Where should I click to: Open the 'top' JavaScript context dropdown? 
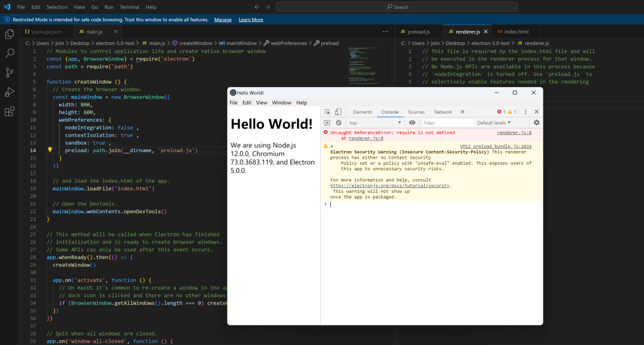coord(376,122)
